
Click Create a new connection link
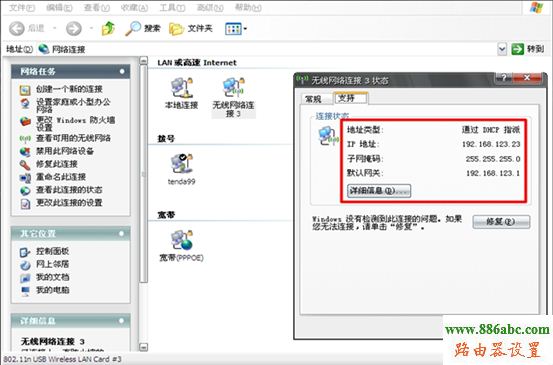click(x=69, y=89)
